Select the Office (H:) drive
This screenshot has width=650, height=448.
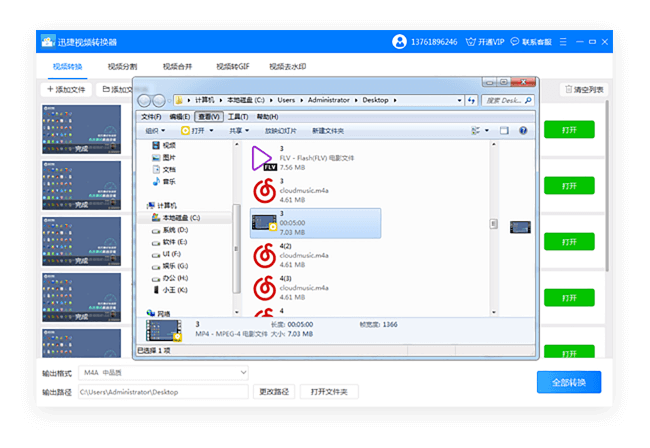coord(170,278)
